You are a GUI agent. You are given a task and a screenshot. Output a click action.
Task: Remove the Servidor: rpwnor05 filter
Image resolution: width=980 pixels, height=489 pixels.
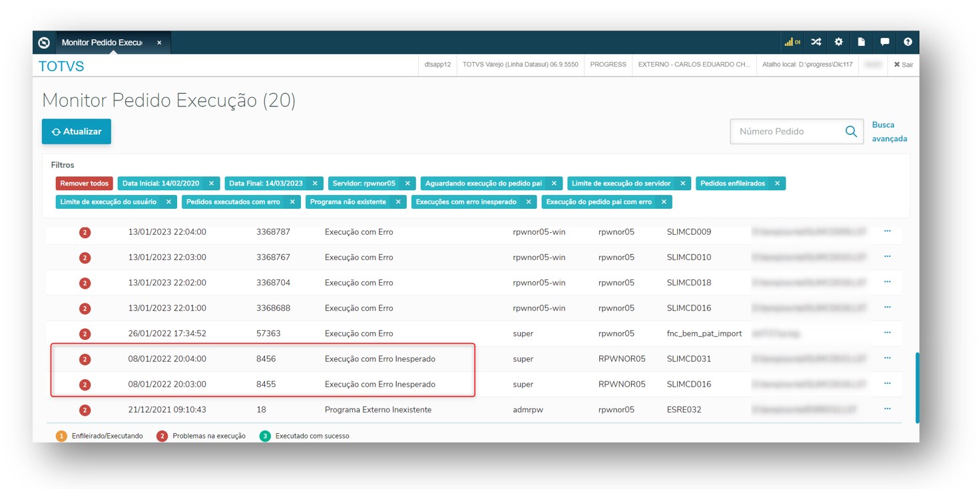click(407, 184)
